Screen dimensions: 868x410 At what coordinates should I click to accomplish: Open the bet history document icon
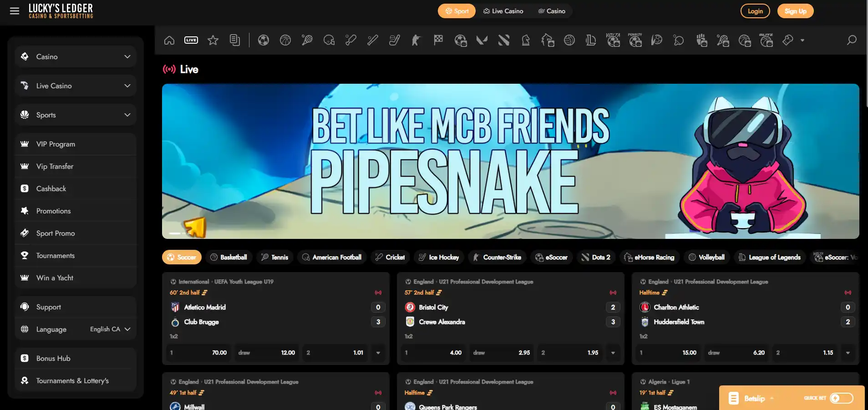click(235, 40)
